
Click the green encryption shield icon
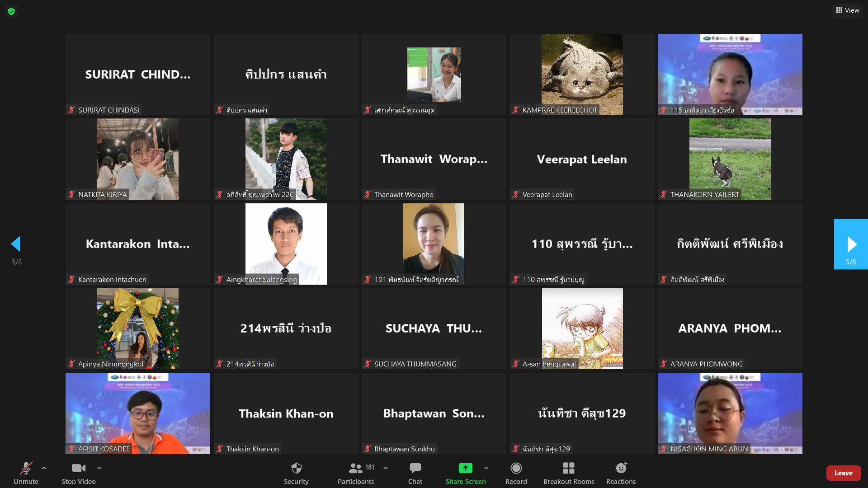point(11,11)
